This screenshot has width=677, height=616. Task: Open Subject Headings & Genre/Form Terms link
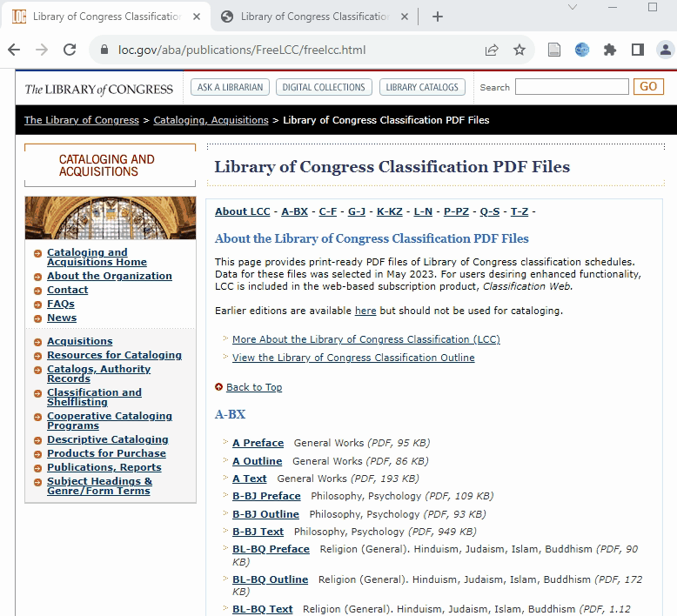click(x=100, y=486)
